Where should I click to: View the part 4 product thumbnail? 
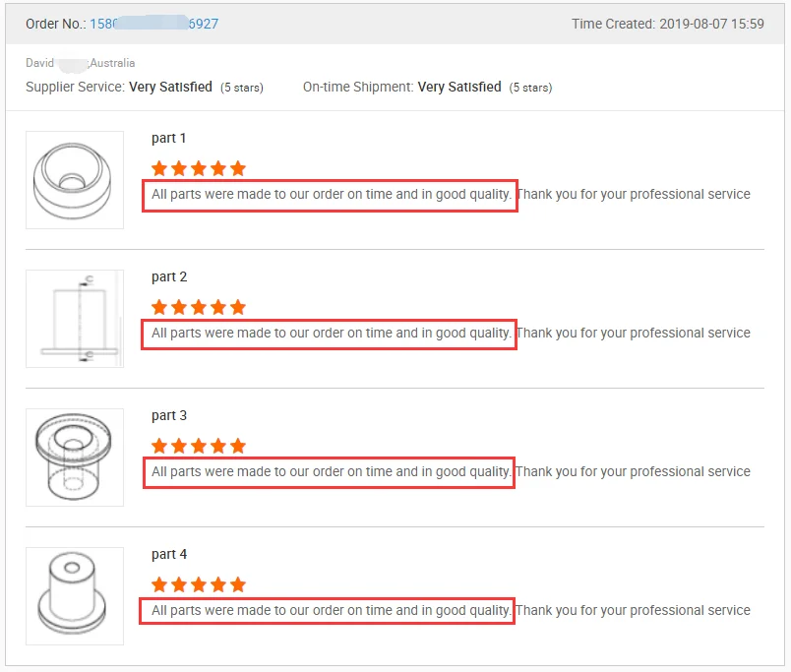[x=75, y=596]
